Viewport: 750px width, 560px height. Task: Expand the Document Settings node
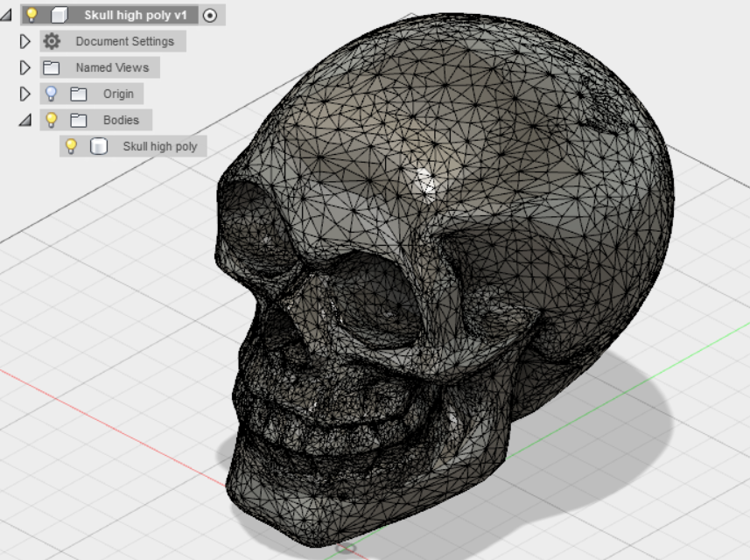26,41
